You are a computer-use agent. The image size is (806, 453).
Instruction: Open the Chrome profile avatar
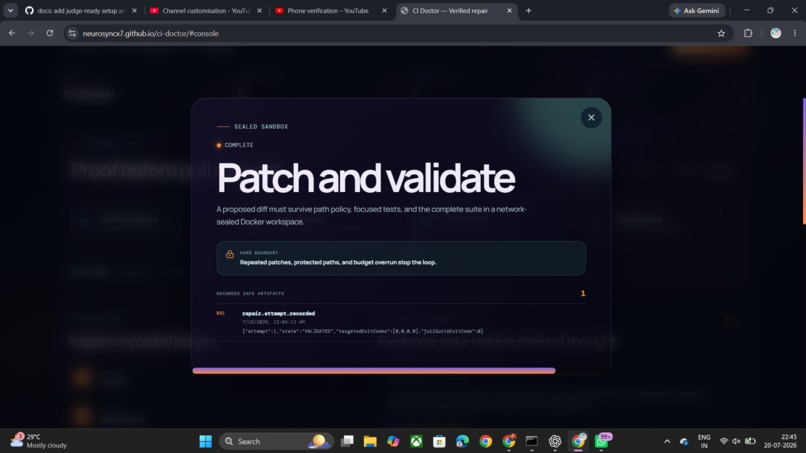pos(776,33)
